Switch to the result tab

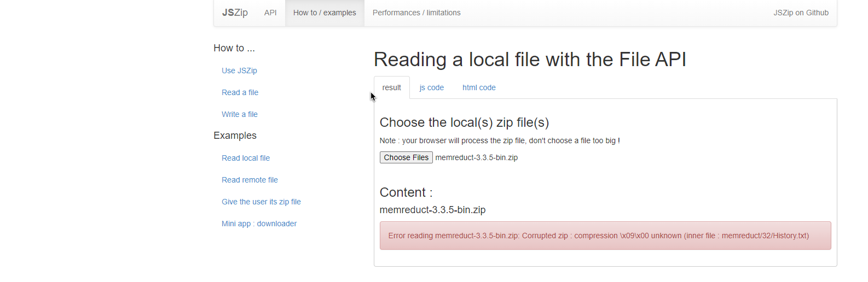click(x=392, y=87)
